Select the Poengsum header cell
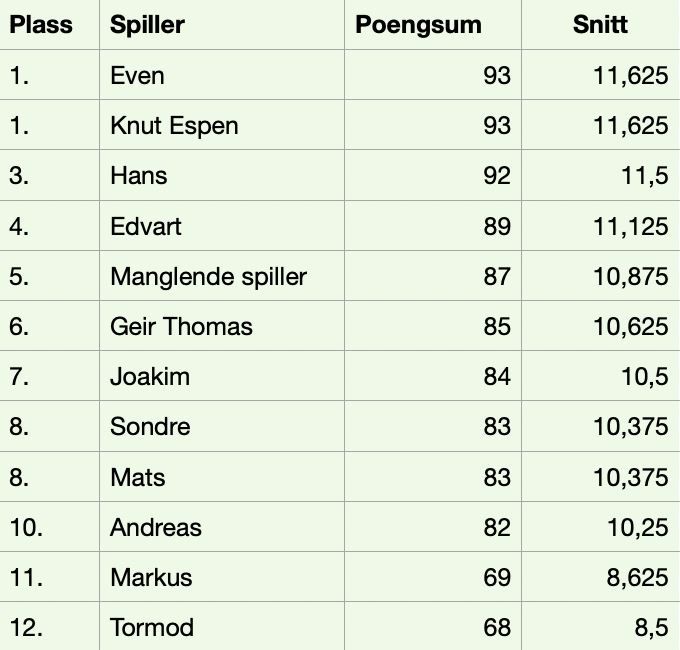680x650 pixels. 418,25
